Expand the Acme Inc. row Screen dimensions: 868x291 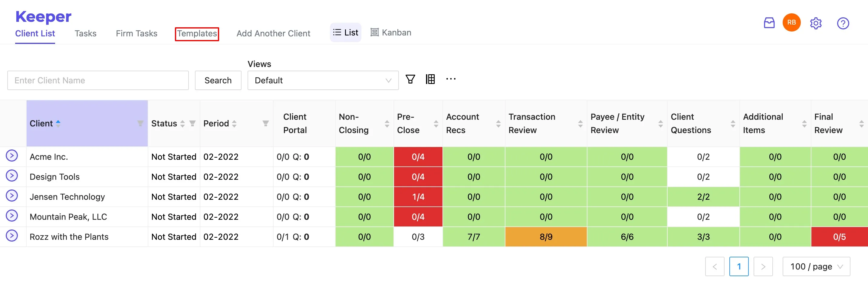point(12,156)
